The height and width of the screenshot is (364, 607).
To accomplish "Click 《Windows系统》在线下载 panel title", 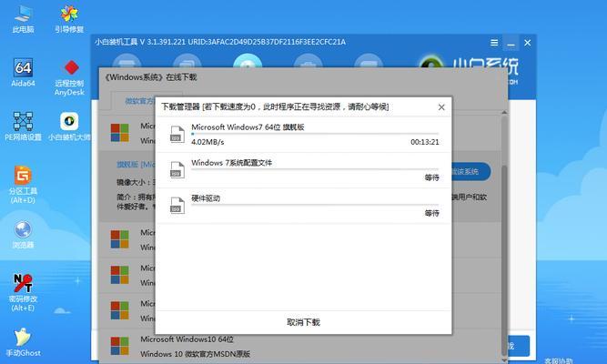I will pos(150,77).
